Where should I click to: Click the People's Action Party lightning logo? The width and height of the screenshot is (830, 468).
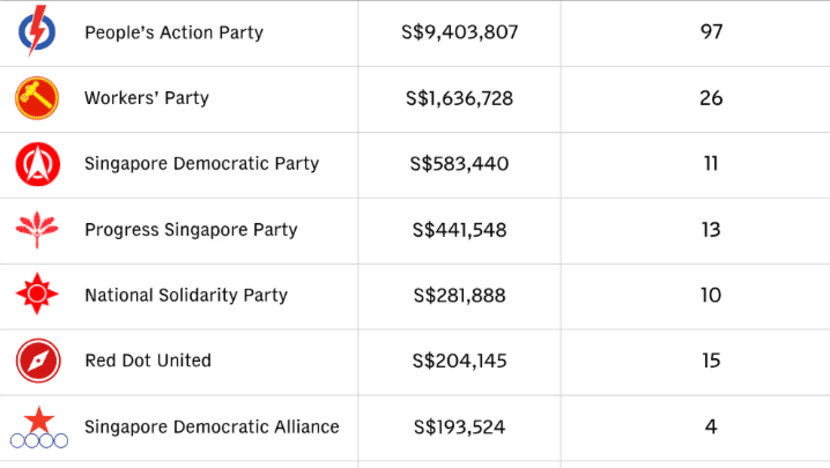click(37, 31)
